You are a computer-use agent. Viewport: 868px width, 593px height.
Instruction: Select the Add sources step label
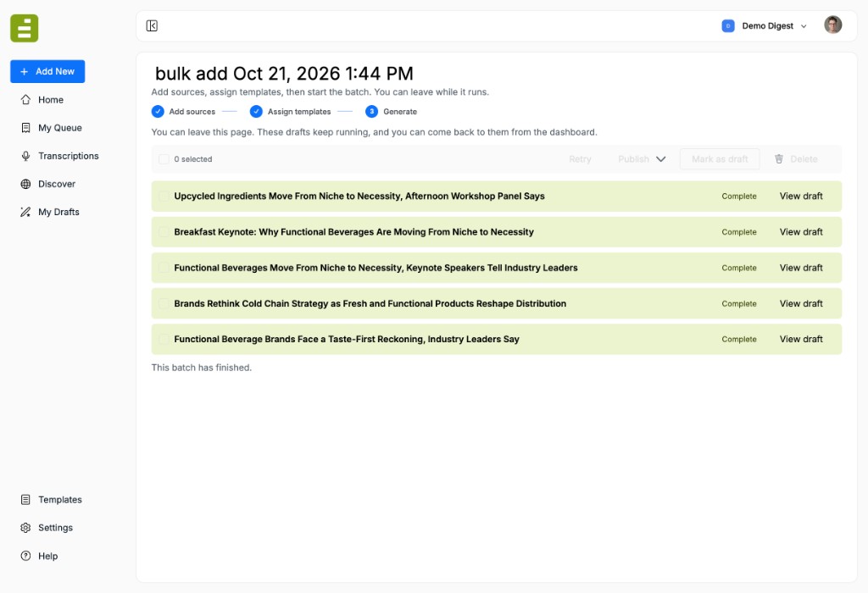point(192,112)
